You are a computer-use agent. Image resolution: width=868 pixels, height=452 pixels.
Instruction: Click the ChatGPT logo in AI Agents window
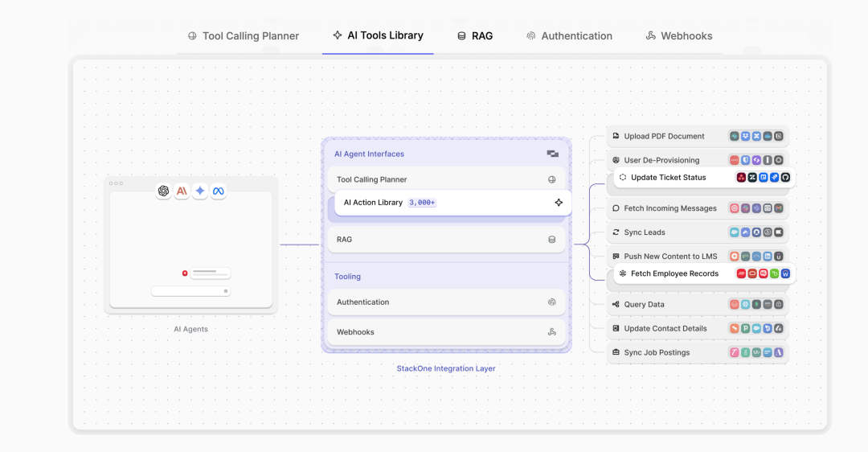pyautogui.click(x=163, y=191)
